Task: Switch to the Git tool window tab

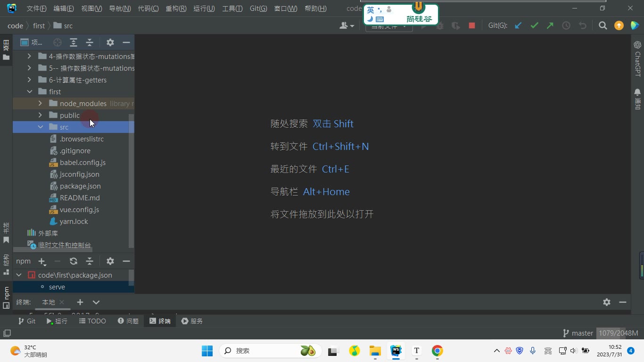Action: [x=26, y=321]
